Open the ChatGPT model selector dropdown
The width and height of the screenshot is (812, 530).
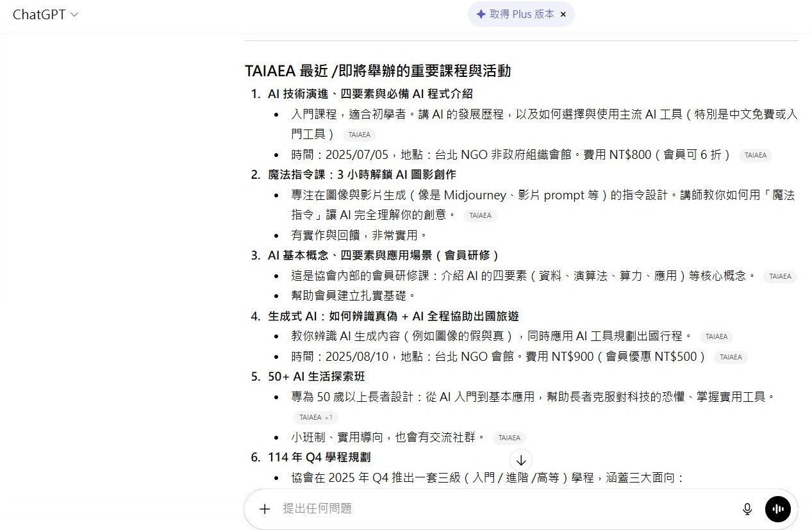pos(45,15)
